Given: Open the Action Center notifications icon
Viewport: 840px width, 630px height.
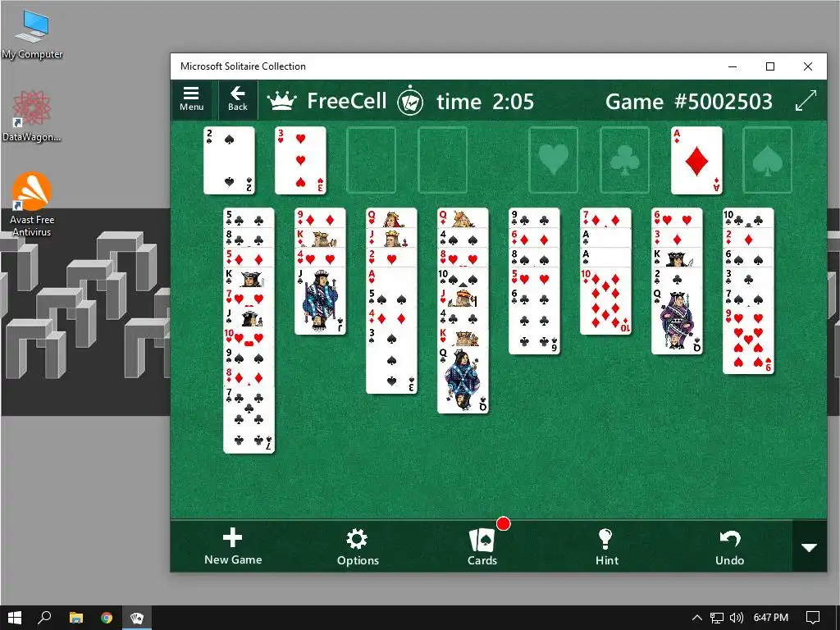Looking at the screenshot, I should click(x=813, y=618).
